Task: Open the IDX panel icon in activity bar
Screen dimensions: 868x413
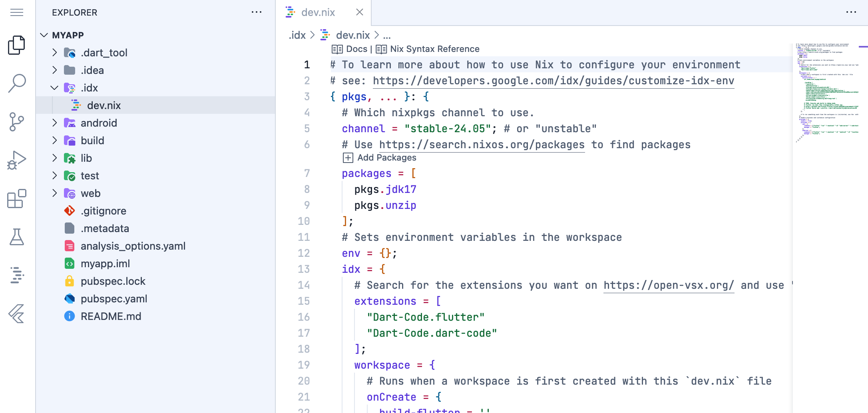Action: coord(17,275)
